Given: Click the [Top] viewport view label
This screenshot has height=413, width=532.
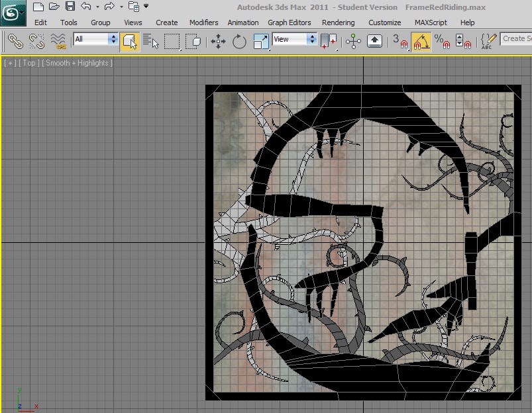Looking at the screenshot, I should [29, 63].
